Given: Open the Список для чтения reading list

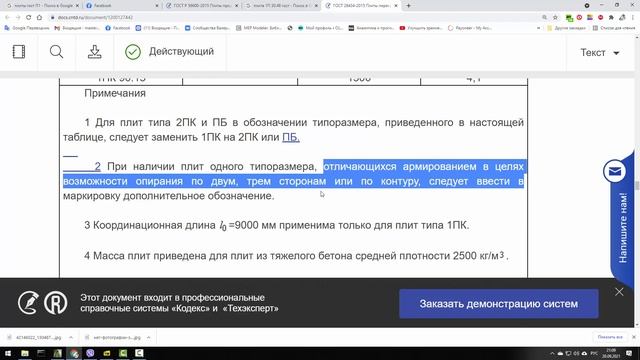Looking at the screenshot, I should coord(613,28).
